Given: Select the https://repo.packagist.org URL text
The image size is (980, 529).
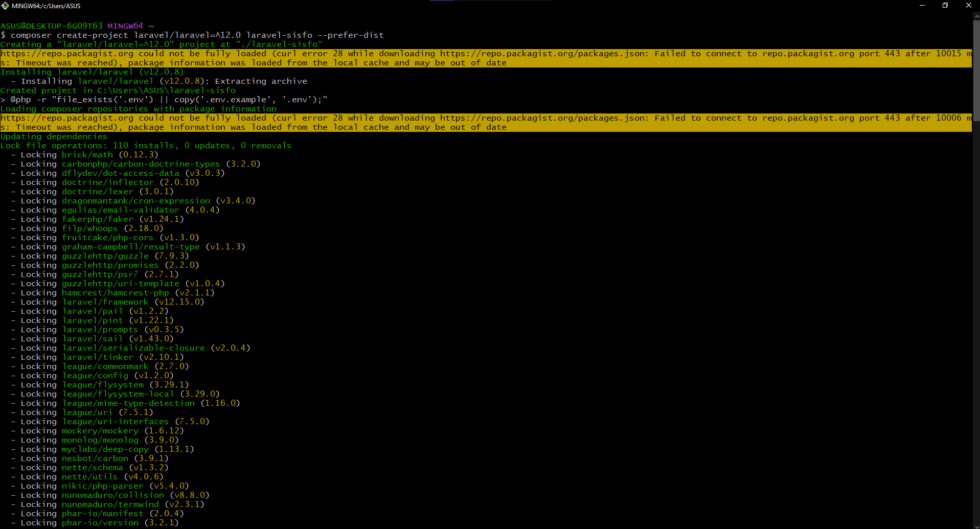Looking at the screenshot, I should [51, 53].
